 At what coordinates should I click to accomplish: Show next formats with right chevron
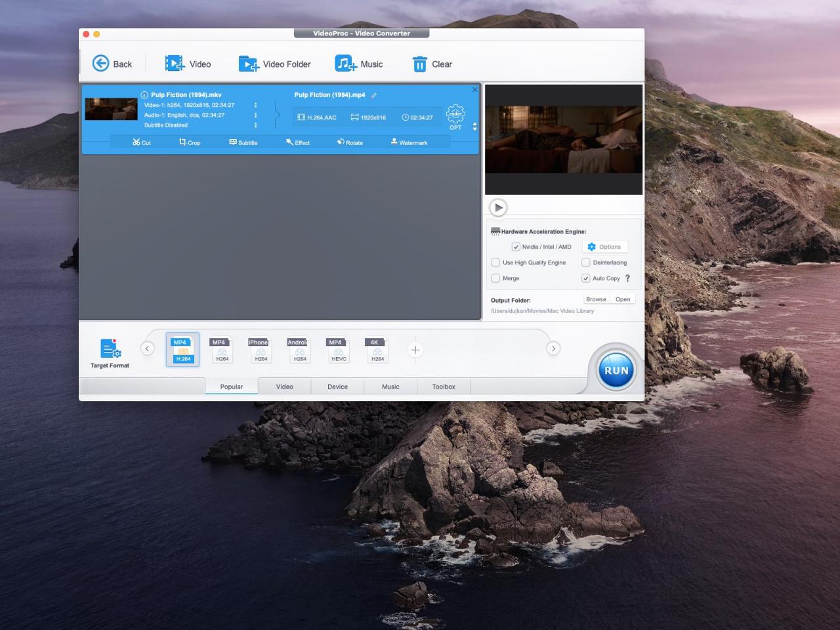click(553, 348)
